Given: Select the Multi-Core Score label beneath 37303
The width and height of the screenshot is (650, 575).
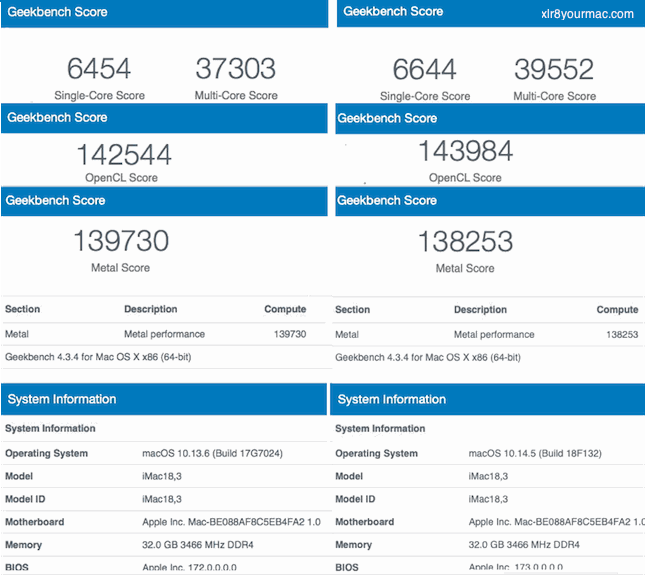Looking at the screenshot, I should 236,95.
